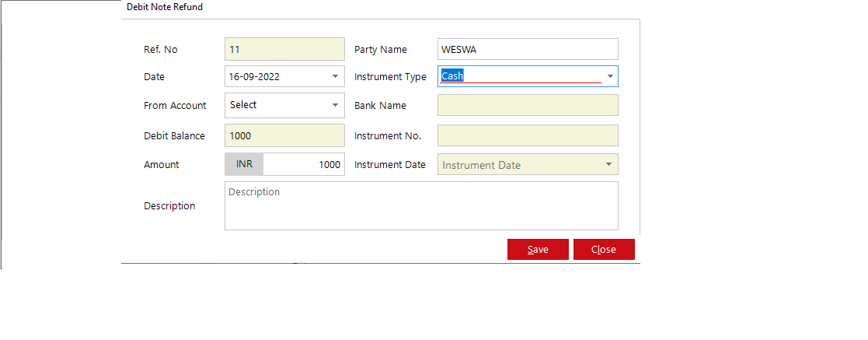Click the Close button
Image resolution: width=868 pixels, height=340 pixels.
pos(603,250)
